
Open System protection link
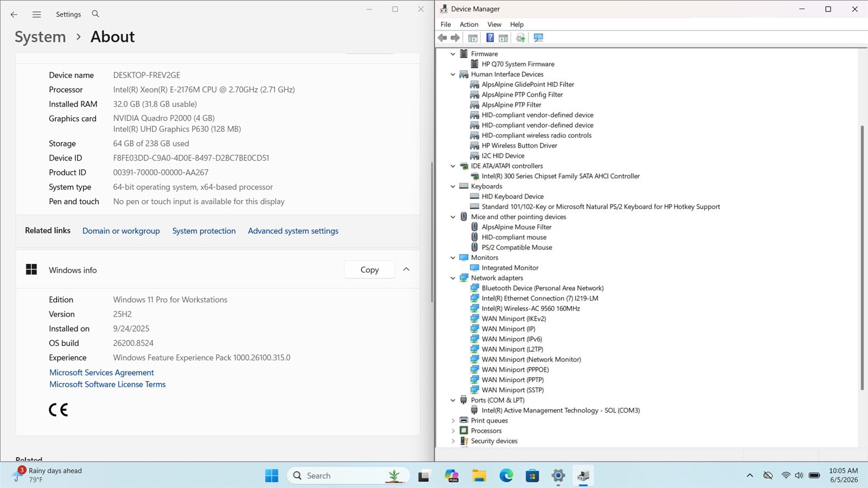pos(204,231)
